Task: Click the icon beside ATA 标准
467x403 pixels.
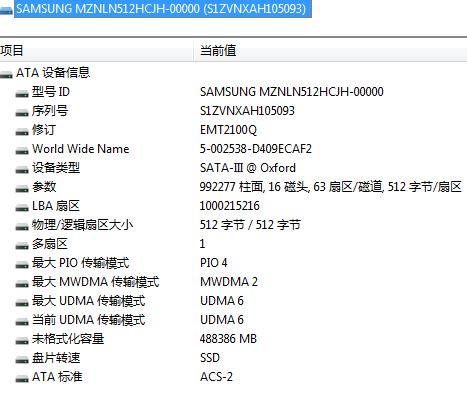Action: (x=22, y=379)
